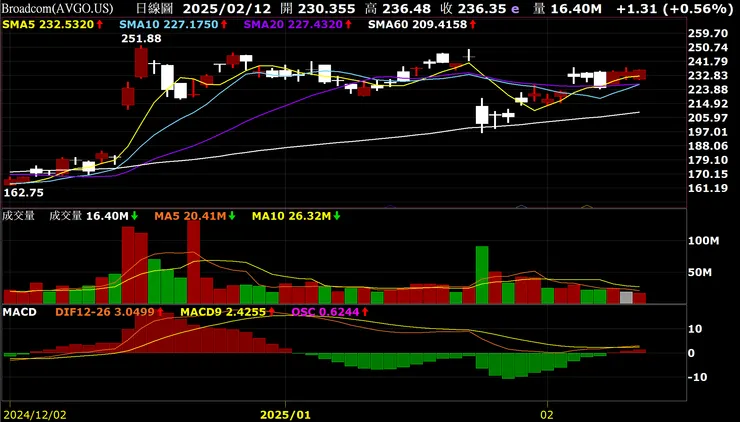Screen dimensions: 740x422
Task: Click the volume panel MA10 26.32M label
Action: (291, 216)
